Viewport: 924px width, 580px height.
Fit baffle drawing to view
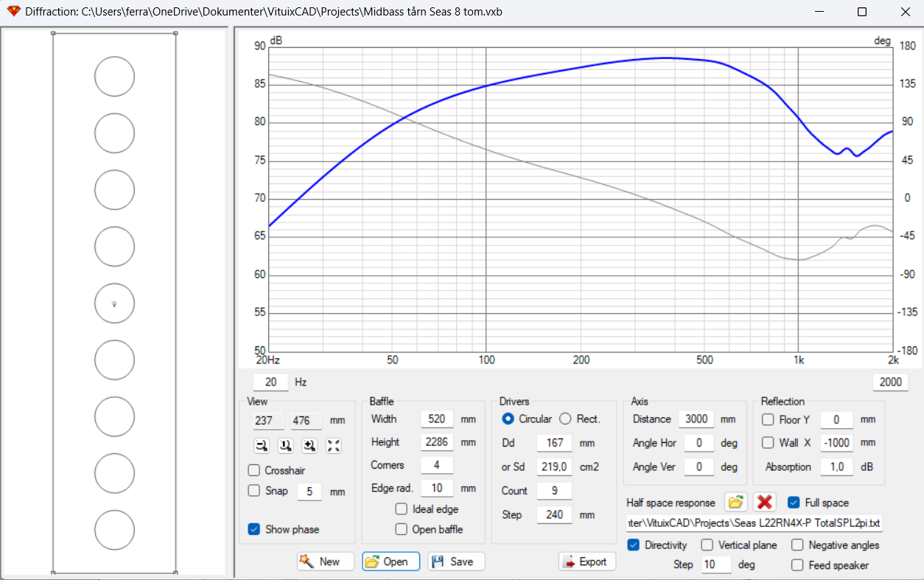tap(334, 445)
